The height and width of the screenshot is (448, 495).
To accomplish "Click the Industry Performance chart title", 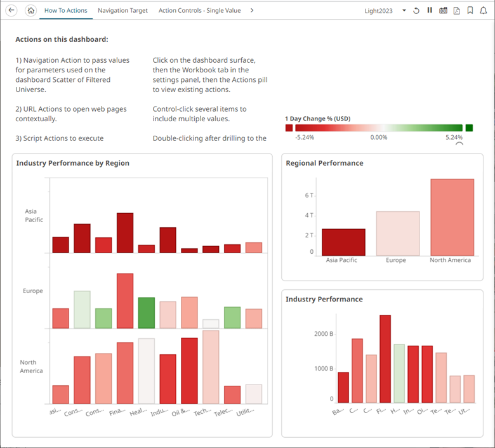I will pos(324,299).
